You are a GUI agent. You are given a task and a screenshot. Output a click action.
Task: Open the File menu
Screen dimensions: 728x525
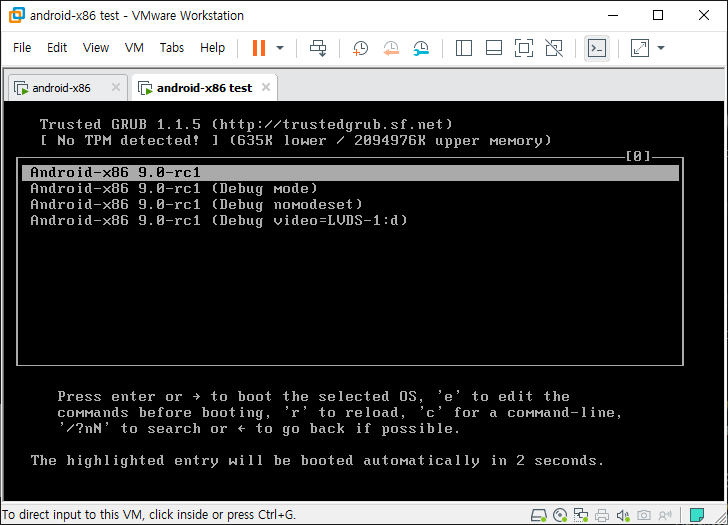click(22, 47)
